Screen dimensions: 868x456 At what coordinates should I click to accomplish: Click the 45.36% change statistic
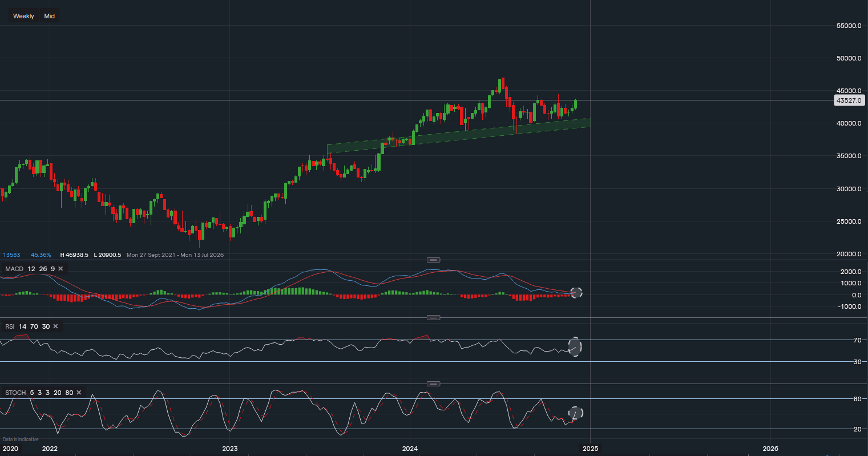tap(42, 255)
